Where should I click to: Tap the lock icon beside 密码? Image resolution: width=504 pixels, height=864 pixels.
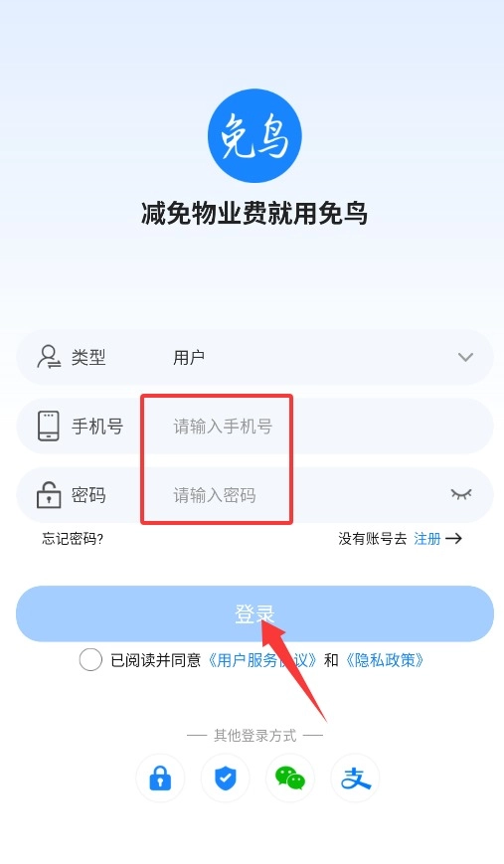pos(49,494)
